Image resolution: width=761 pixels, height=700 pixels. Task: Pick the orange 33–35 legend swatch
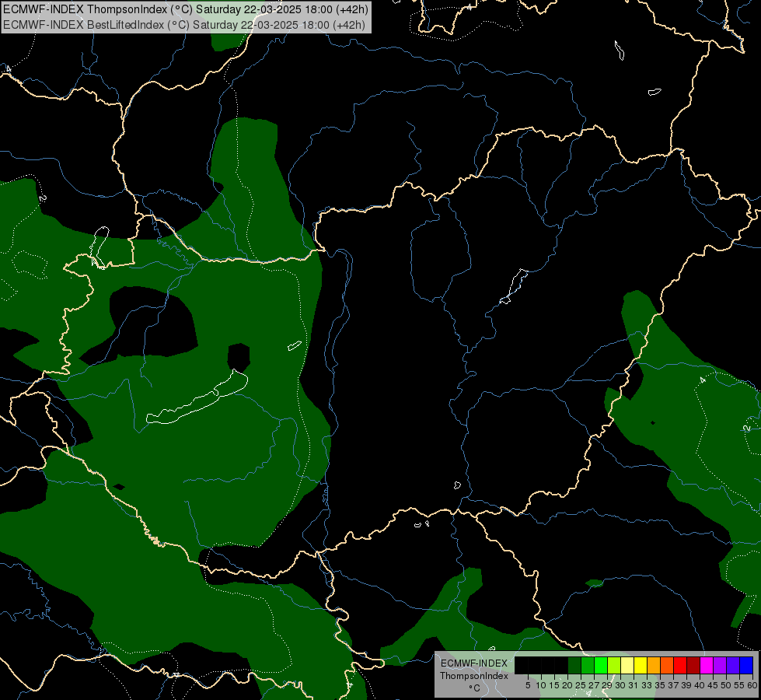click(x=654, y=665)
